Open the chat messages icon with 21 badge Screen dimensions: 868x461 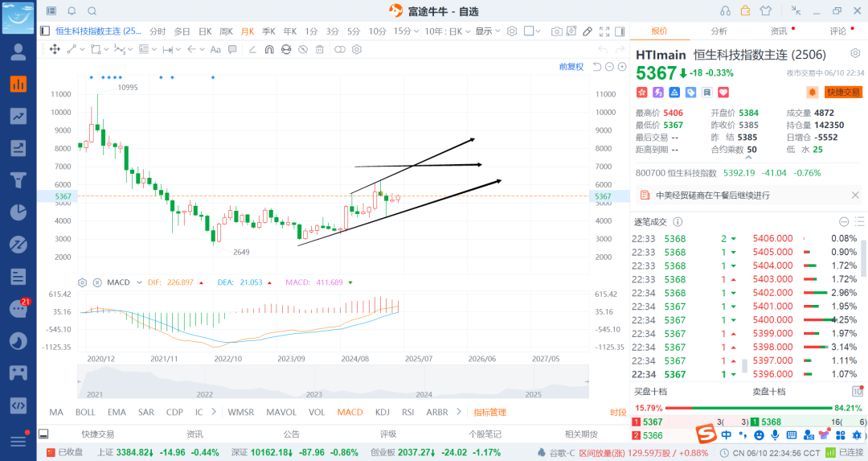click(18, 309)
